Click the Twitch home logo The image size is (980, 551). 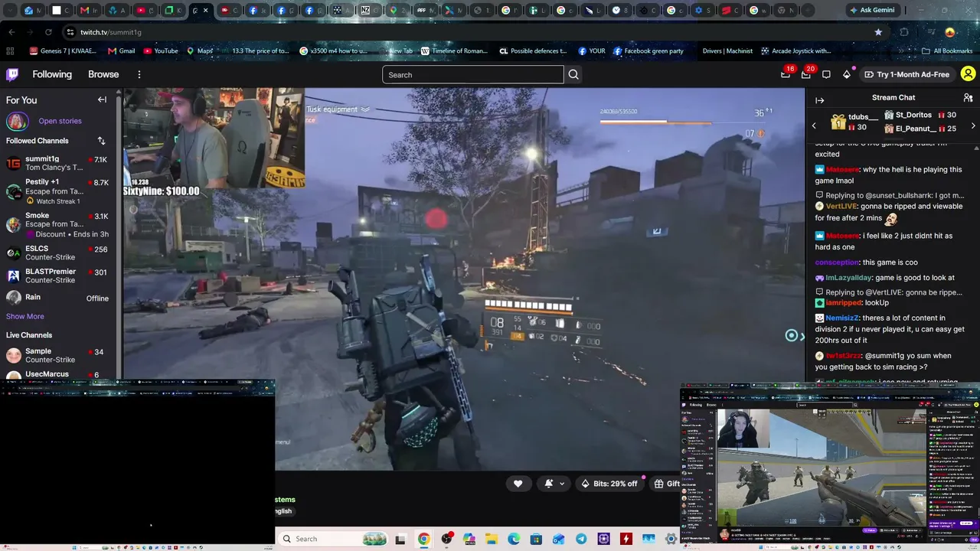[x=12, y=74]
